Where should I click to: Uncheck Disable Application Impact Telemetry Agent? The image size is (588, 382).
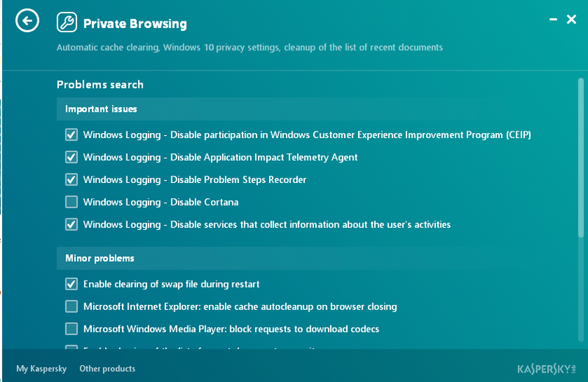point(71,157)
